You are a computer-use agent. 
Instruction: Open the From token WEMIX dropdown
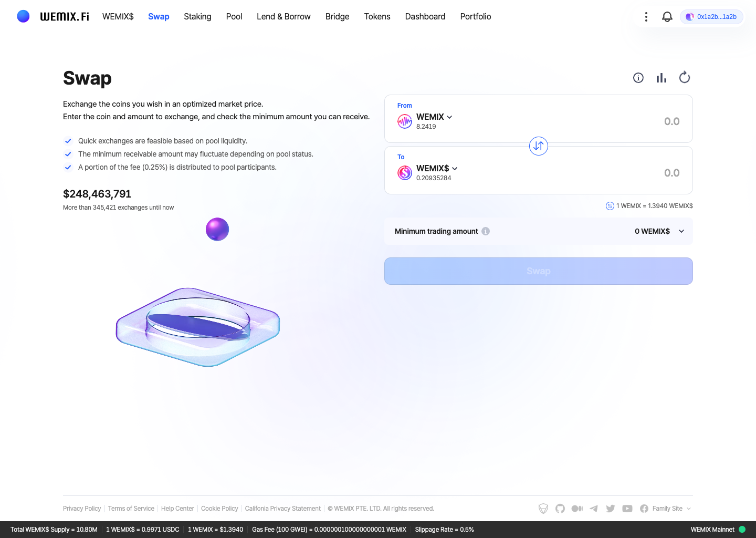tap(434, 117)
